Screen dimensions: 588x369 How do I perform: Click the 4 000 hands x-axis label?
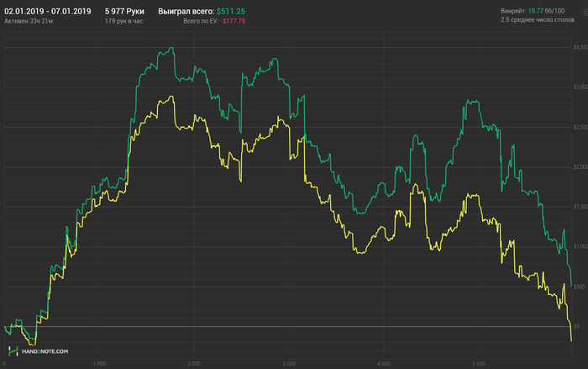384,363
